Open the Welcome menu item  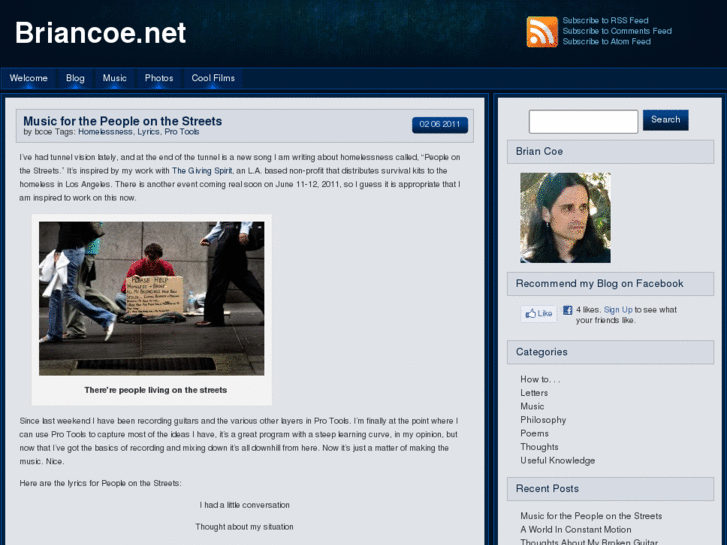point(29,78)
